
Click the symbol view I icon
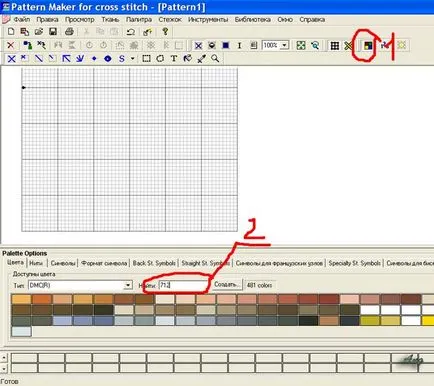click(239, 45)
